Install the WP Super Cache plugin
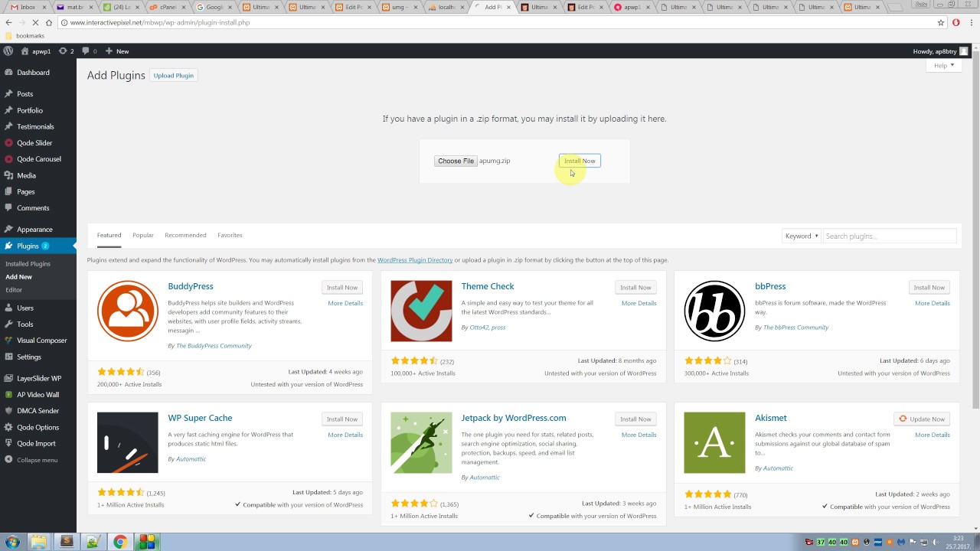The height and width of the screenshot is (551, 980). coord(342,419)
